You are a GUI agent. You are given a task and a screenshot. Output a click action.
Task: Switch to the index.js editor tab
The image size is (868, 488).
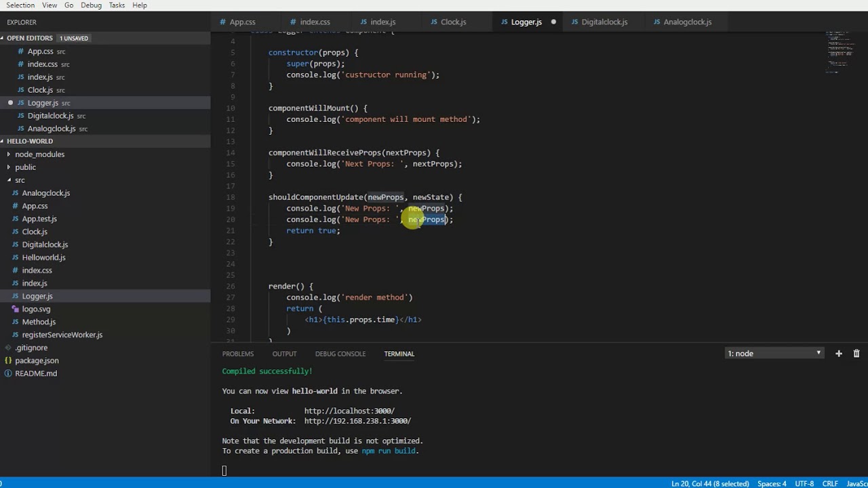(x=382, y=22)
